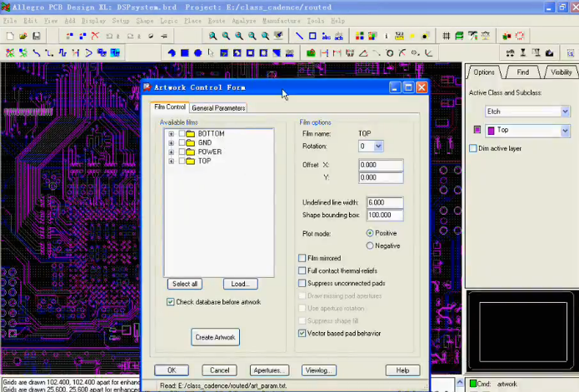This screenshot has height=392, width=579.
Task: Open the Shape menu
Action: pyautogui.click(x=144, y=21)
